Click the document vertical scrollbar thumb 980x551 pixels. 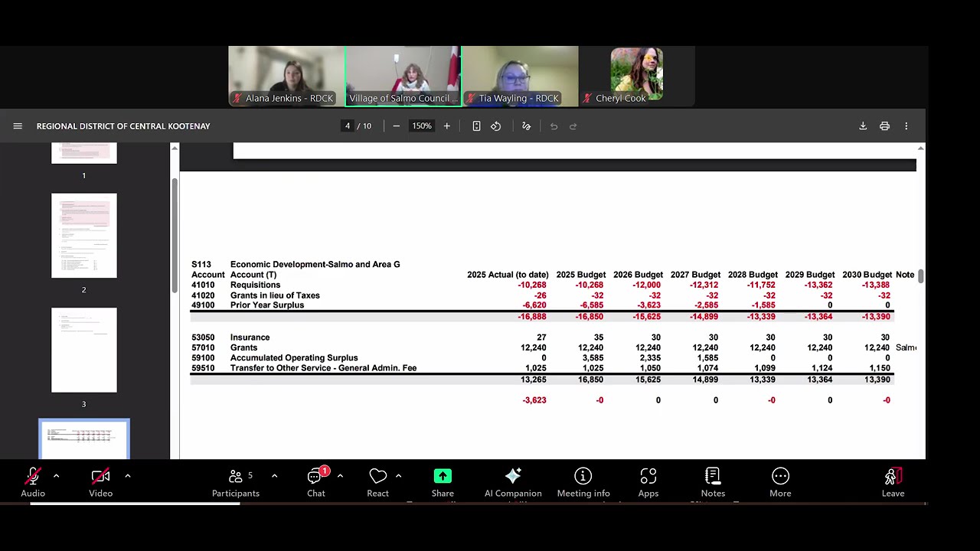tap(921, 275)
